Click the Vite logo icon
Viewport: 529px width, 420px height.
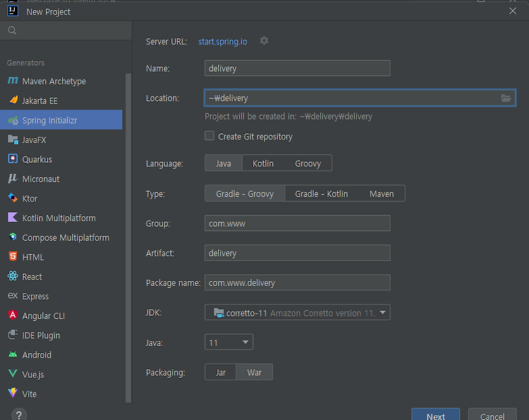(x=13, y=393)
